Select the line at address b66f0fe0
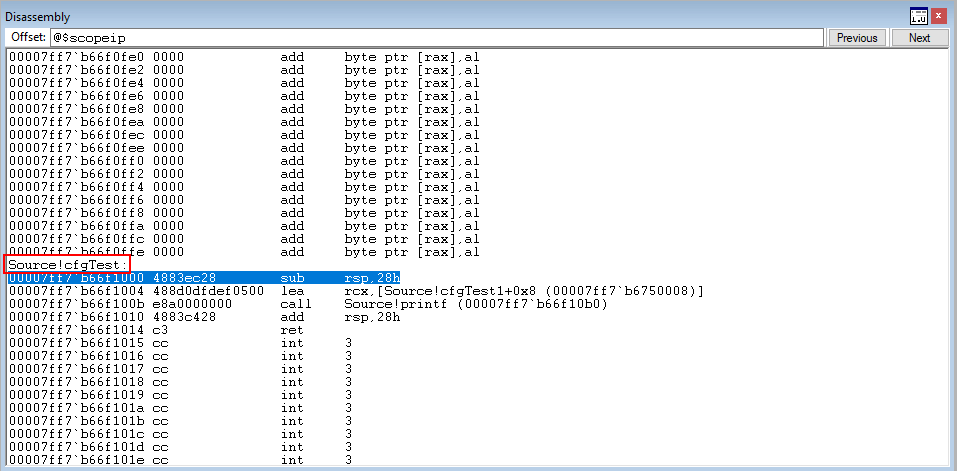 pos(244,57)
